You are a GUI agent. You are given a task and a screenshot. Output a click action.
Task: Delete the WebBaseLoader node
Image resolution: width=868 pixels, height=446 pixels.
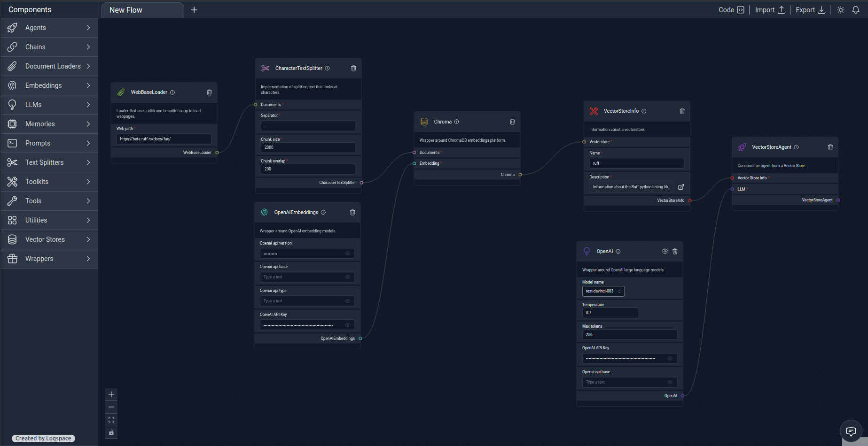pyautogui.click(x=209, y=92)
